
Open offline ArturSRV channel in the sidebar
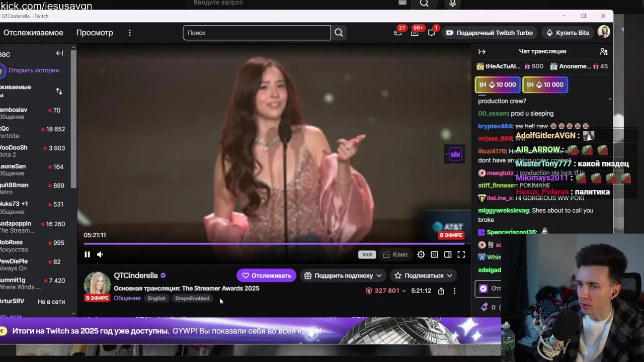click(35, 302)
